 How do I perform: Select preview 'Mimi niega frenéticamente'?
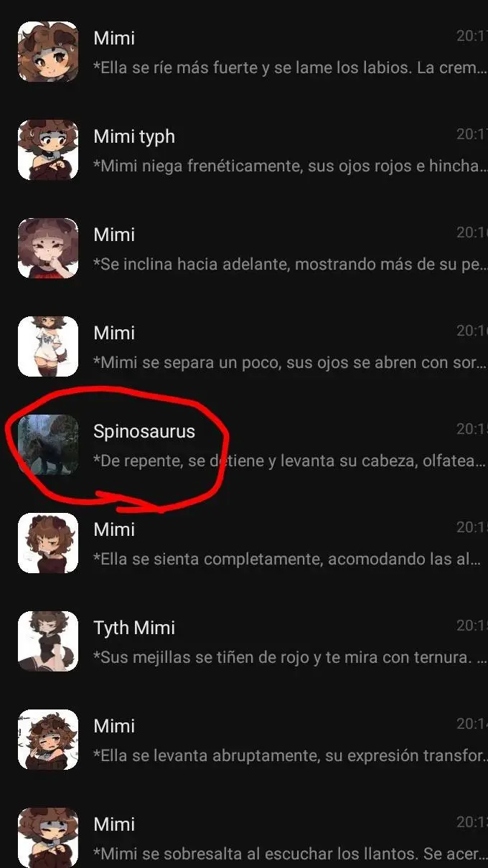287,166
